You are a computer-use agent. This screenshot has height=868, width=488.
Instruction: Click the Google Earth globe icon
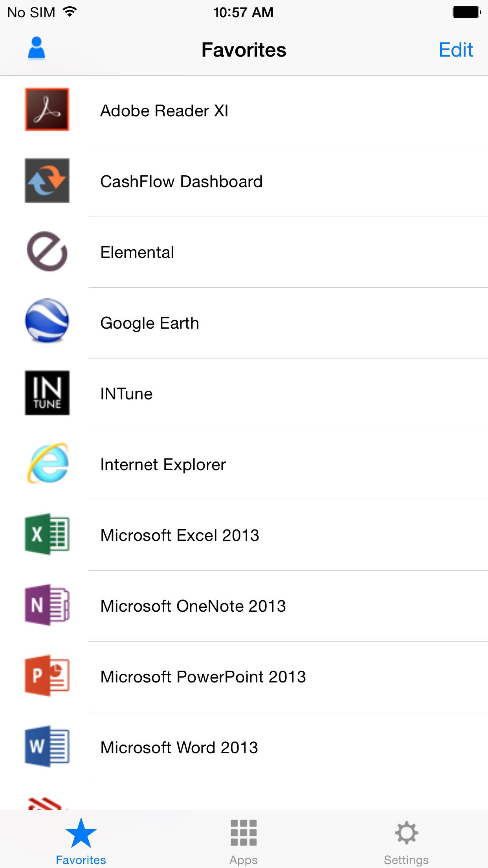pos(47,320)
